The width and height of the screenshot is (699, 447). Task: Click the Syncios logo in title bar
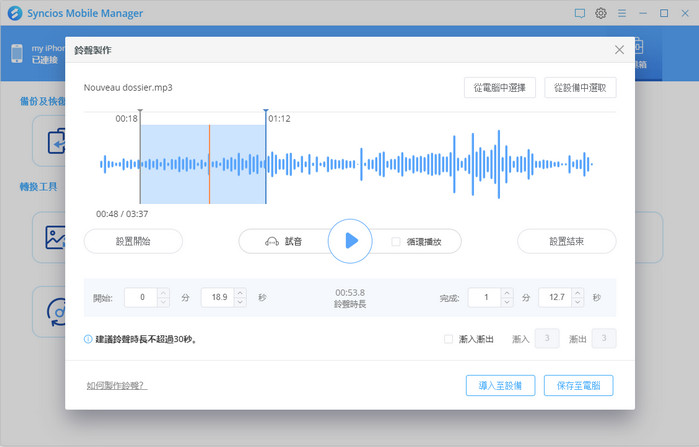[x=13, y=13]
